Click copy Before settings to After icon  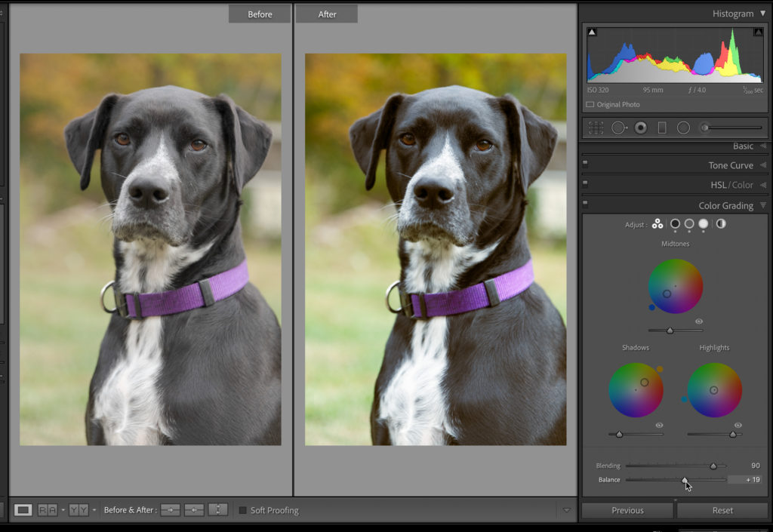170,510
